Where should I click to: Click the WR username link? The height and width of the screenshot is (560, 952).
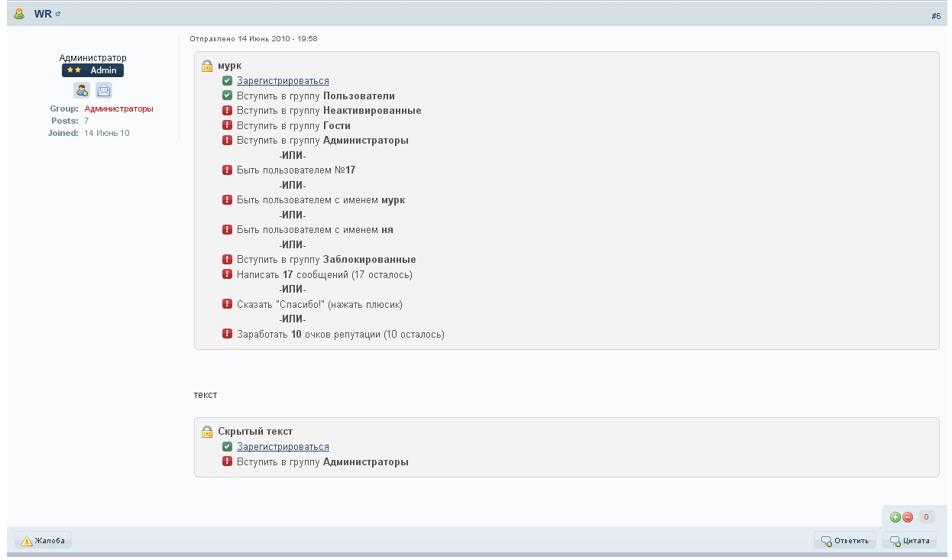coord(43,14)
